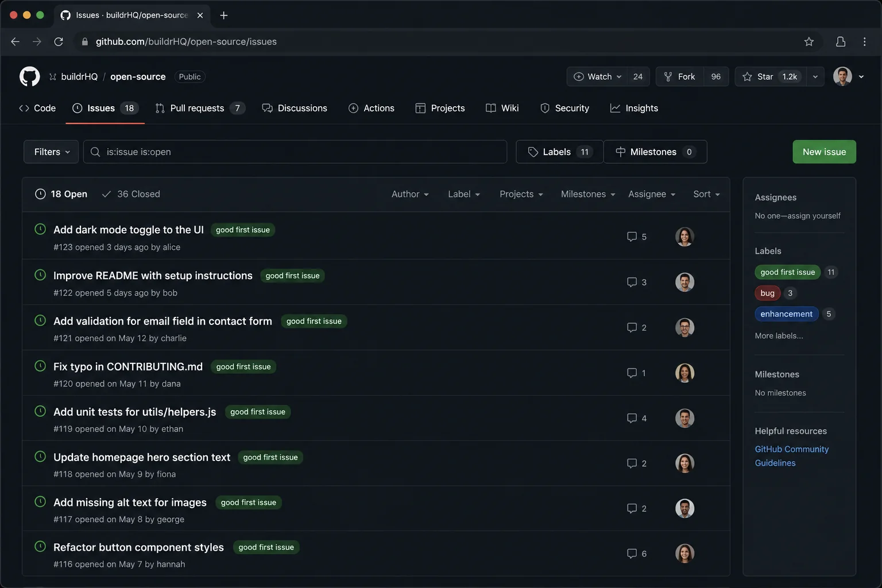
Task: Click the user profile avatar in header
Action: (x=842, y=76)
